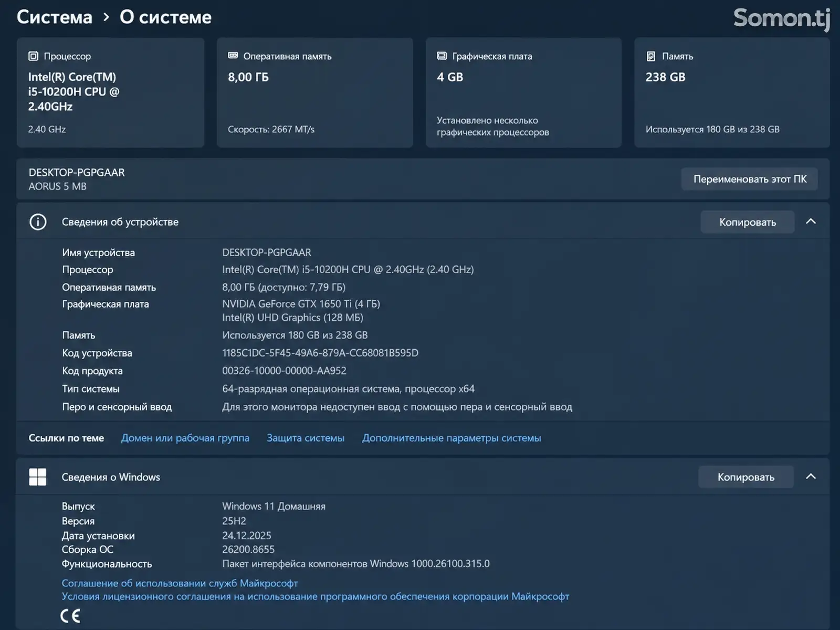Click the RAM memory icon
Image resolution: width=840 pixels, height=630 pixels.
tap(233, 56)
